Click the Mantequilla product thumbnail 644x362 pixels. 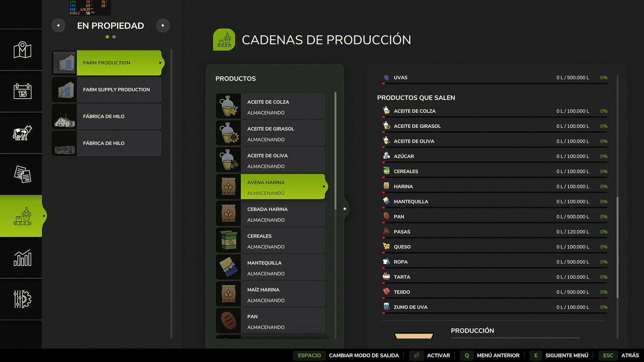(228, 267)
